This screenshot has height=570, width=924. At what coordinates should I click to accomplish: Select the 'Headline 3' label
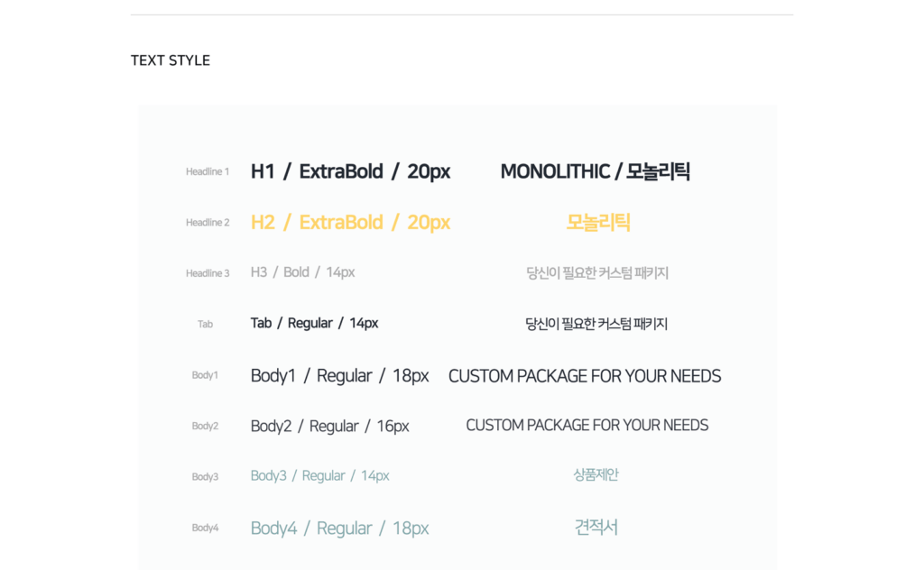coord(208,273)
